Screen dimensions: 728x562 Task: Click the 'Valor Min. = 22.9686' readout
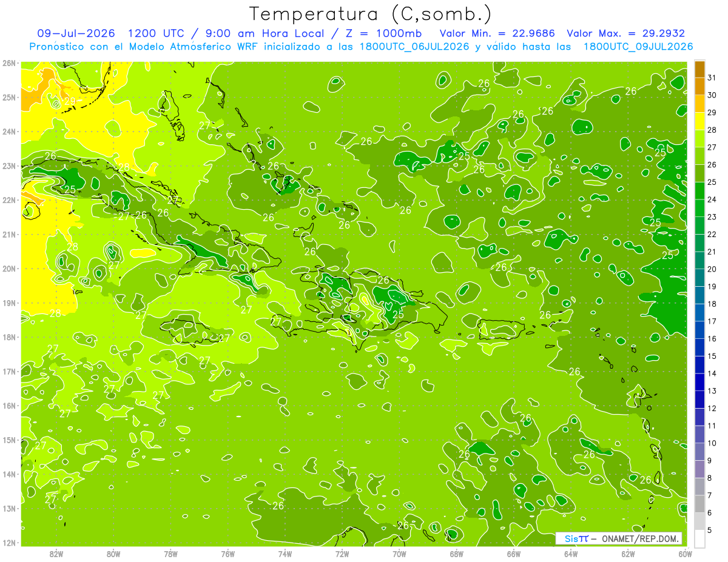point(497,33)
